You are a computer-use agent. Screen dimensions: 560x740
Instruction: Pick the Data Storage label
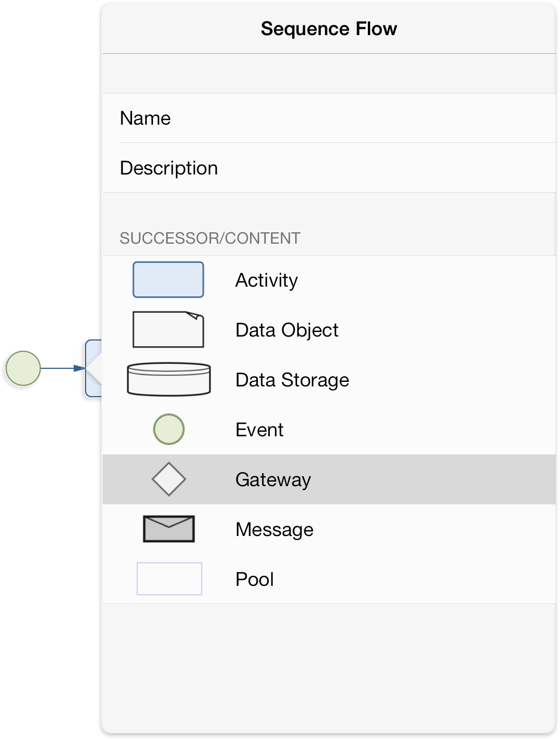tap(292, 380)
